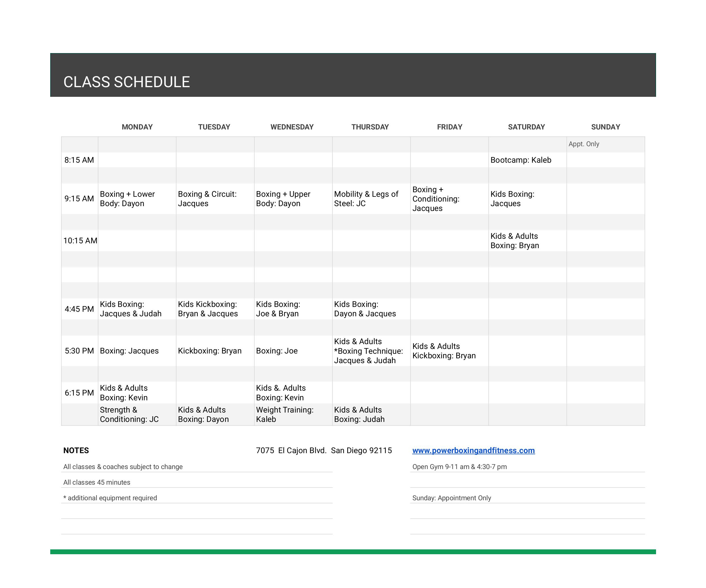Select the SATURDAY column header

pos(526,127)
